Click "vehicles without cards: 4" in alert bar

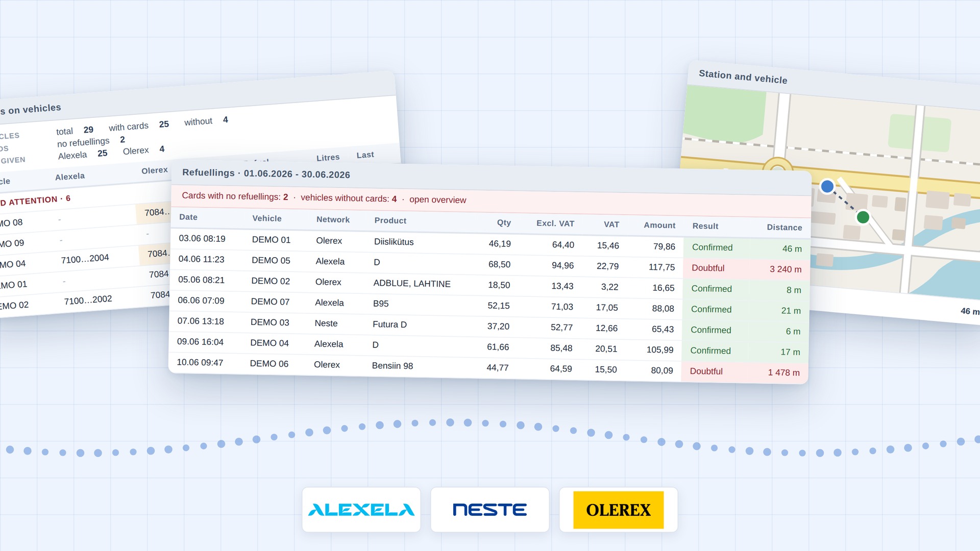click(x=349, y=198)
